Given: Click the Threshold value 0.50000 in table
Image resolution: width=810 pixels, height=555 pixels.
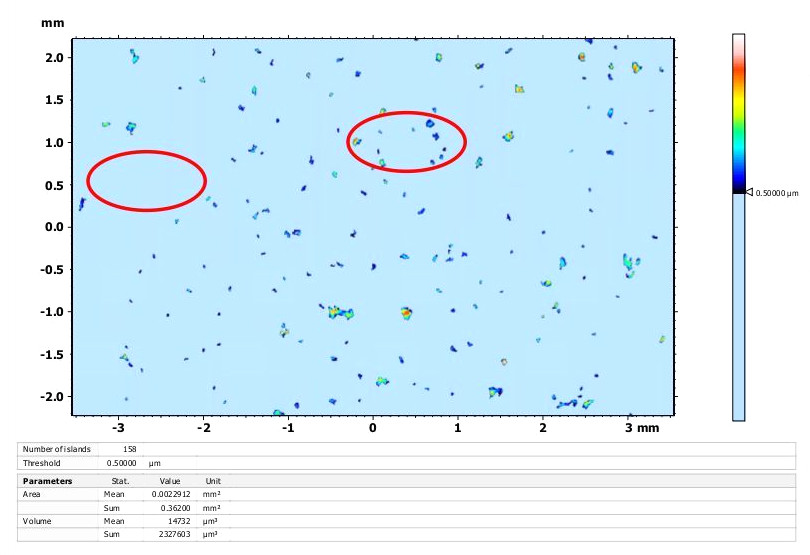Looking at the screenshot, I should pos(121,463).
